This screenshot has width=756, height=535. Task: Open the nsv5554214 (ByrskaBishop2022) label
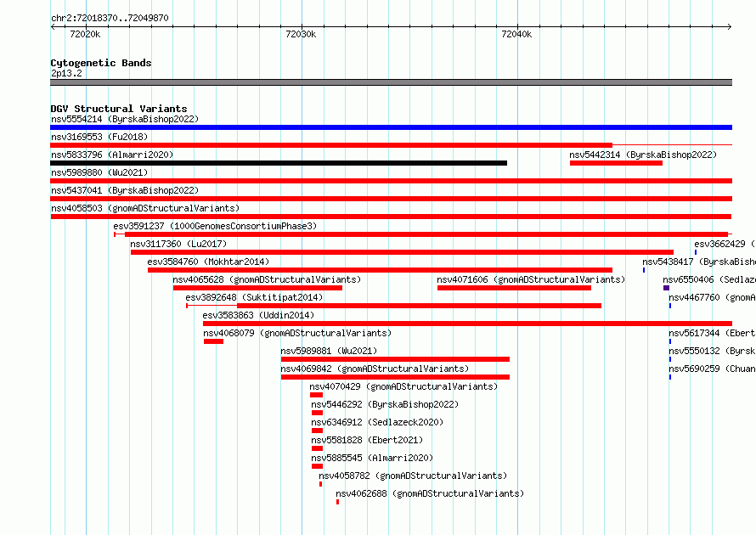coord(125,119)
